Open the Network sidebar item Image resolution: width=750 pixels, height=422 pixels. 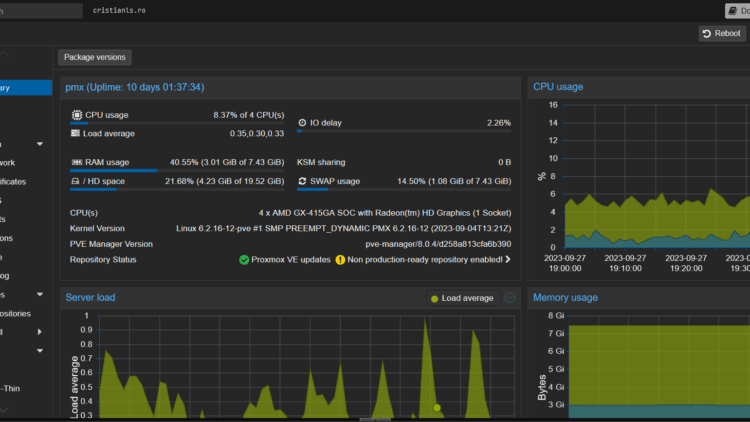click(x=7, y=163)
